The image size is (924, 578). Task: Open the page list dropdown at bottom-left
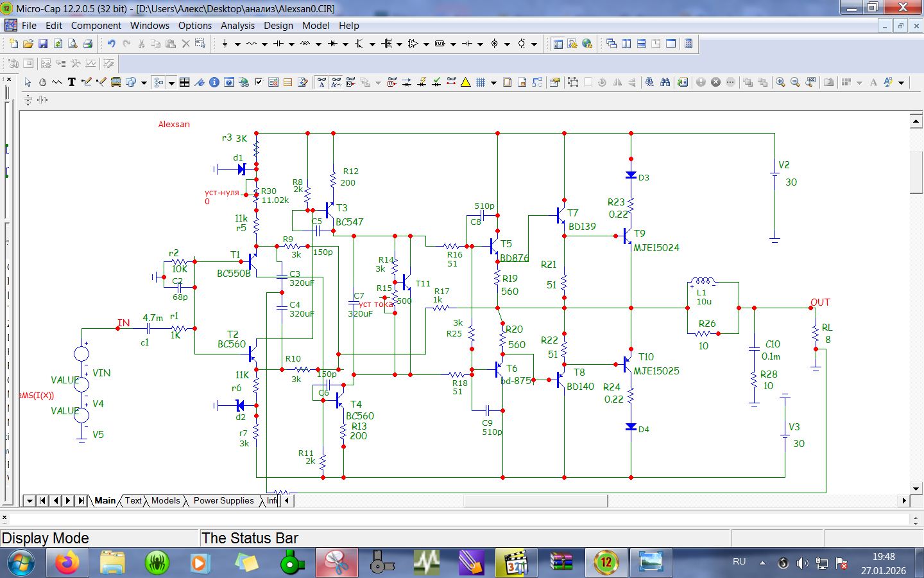click(x=30, y=501)
